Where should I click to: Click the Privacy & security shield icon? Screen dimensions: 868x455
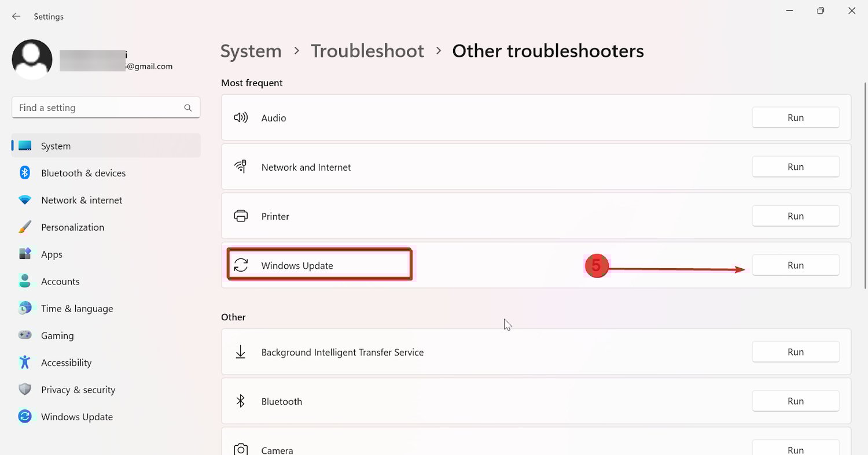(x=25, y=389)
